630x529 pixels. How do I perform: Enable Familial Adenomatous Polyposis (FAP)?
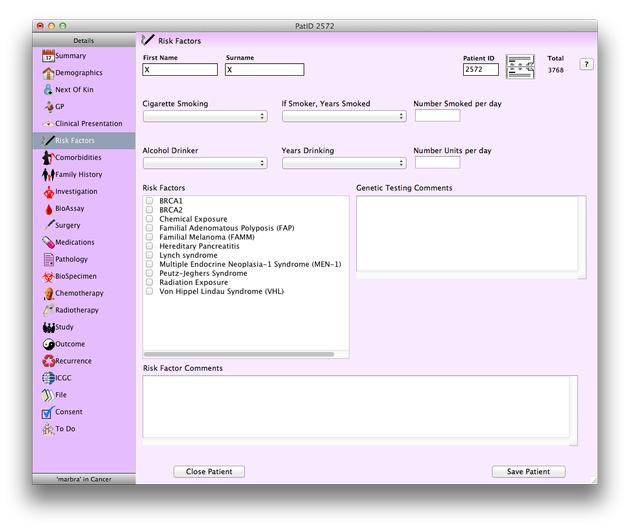point(149,228)
